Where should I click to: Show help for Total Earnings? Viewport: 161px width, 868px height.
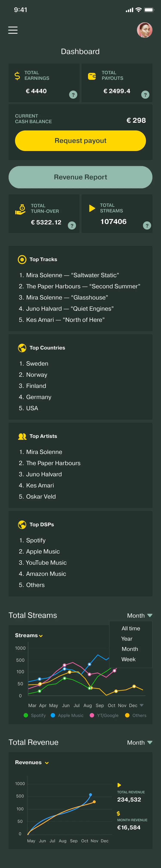pyautogui.click(x=73, y=95)
